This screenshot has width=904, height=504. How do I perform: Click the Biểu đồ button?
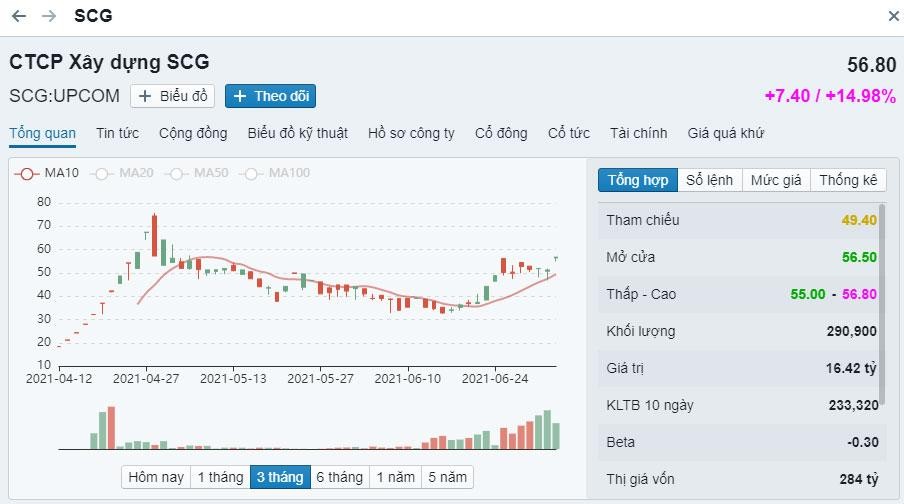[173, 96]
